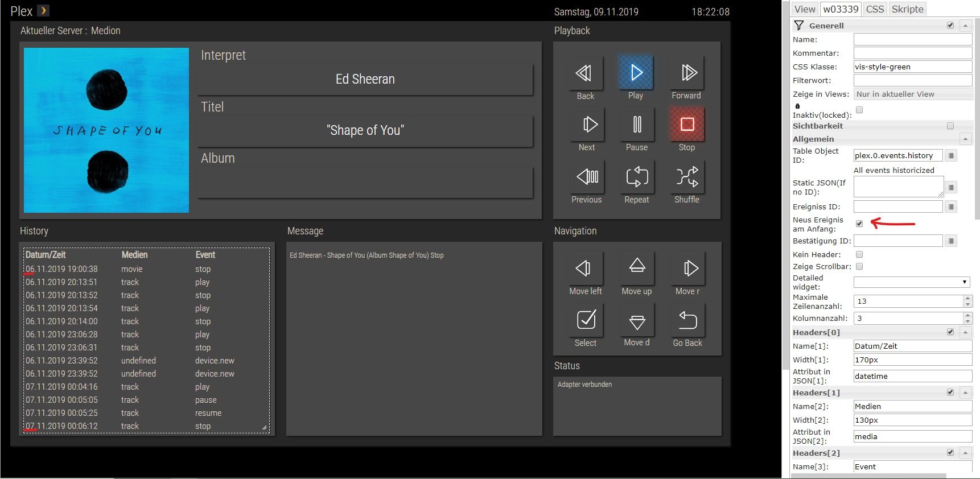The image size is (980, 479).
Task: Toggle the Shuffle icon
Action: (x=687, y=176)
